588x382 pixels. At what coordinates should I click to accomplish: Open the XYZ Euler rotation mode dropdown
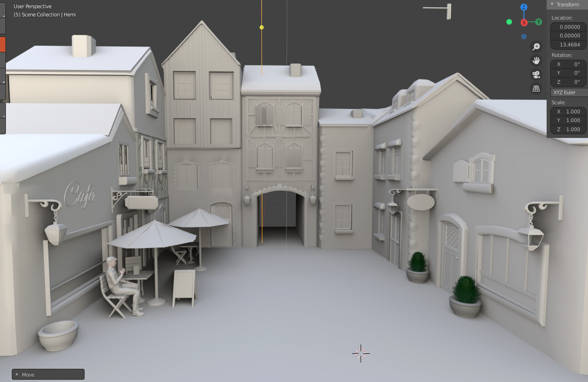point(568,92)
